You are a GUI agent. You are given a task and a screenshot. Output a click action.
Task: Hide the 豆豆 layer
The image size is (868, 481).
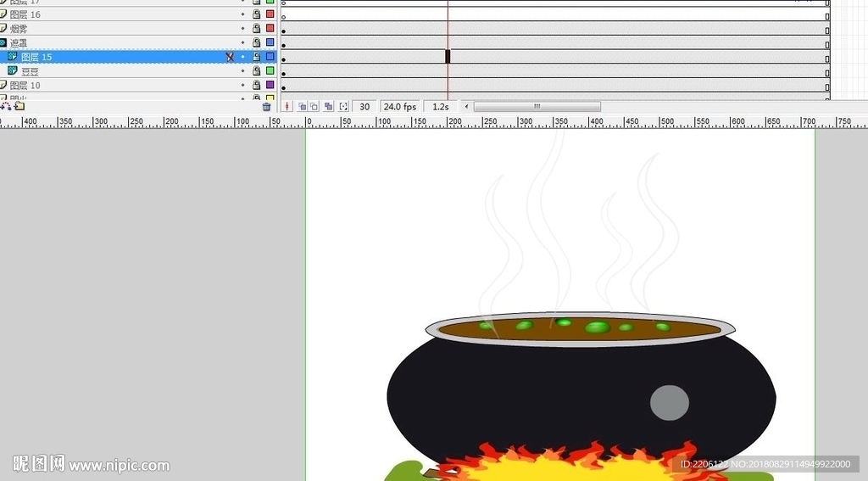(242, 71)
